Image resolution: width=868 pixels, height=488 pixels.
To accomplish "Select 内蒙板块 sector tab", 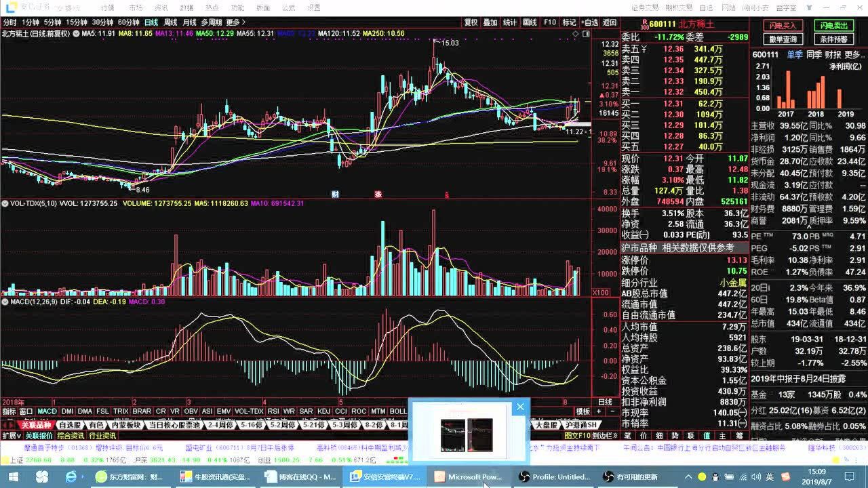I will point(127,425).
